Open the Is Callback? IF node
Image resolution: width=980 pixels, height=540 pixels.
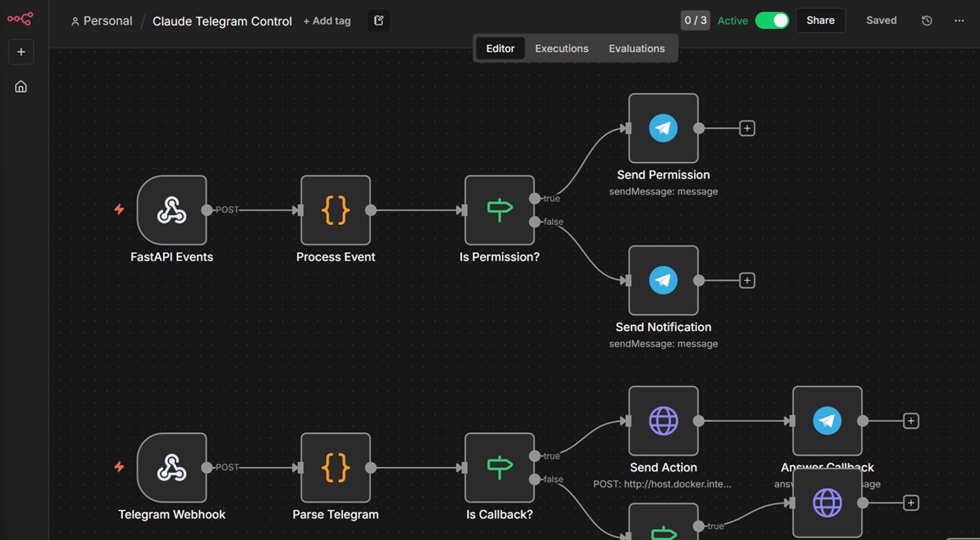tap(499, 468)
